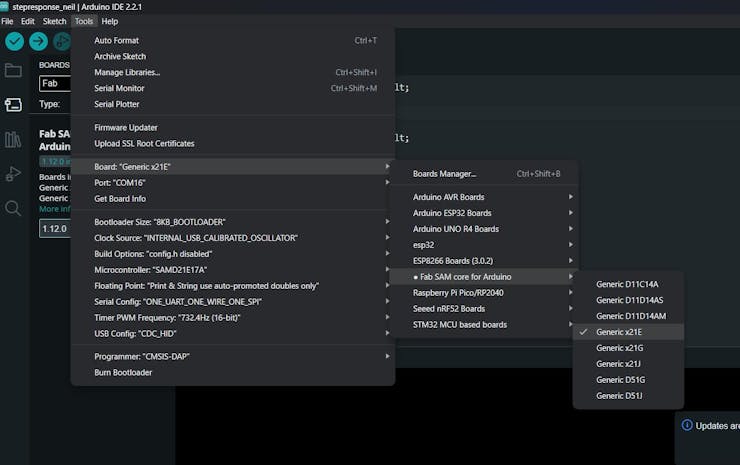Expand Arduino AVR Boards submenu

[485, 197]
